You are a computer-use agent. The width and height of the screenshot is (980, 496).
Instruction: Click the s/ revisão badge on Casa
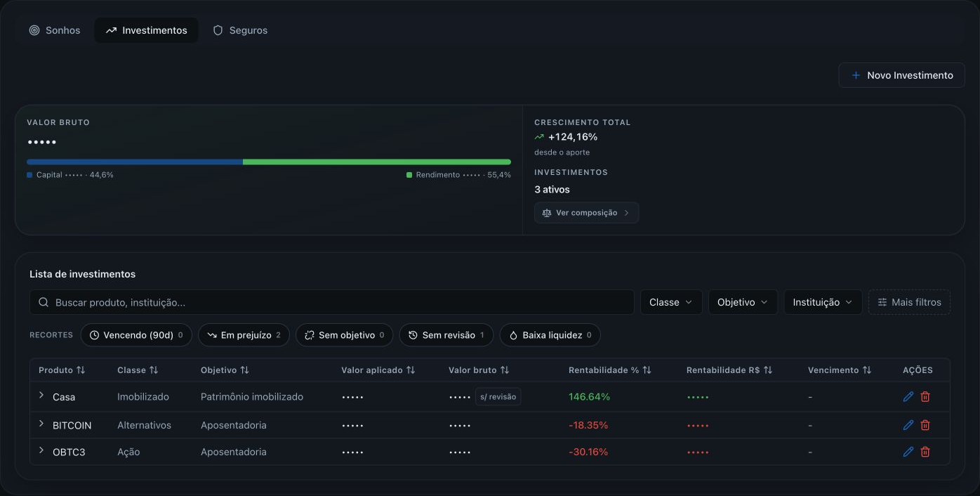pyautogui.click(x=498, y=397)
